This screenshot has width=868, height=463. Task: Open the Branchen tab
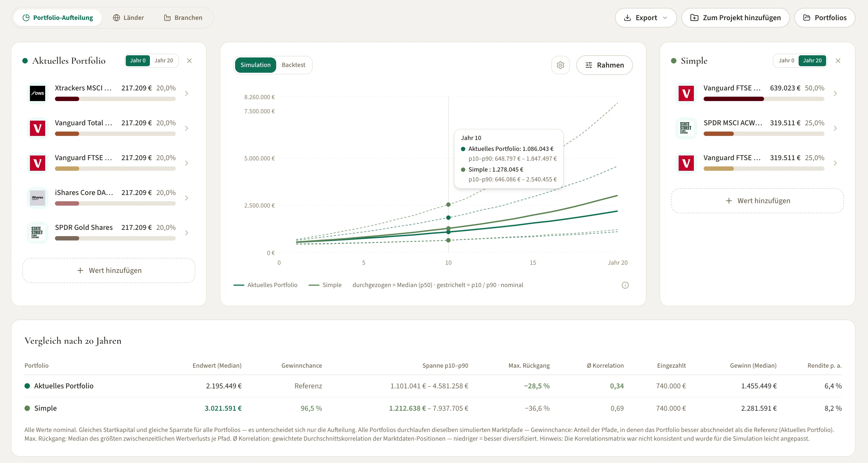(183, 18)
